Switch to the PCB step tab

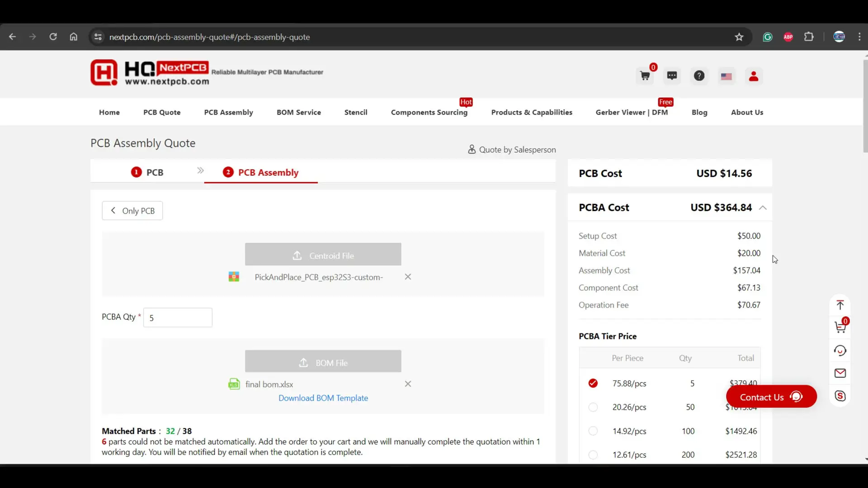coord(147,173)
